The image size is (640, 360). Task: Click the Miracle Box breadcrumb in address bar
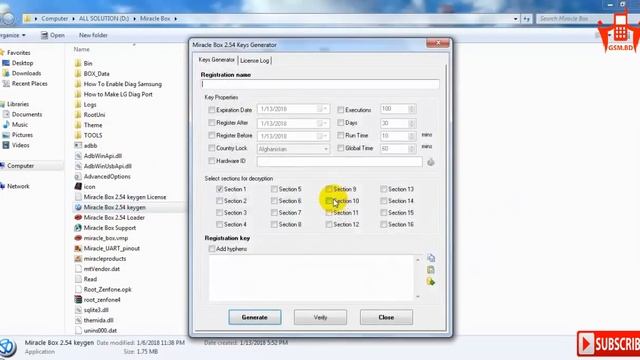[x=155, y=19]
